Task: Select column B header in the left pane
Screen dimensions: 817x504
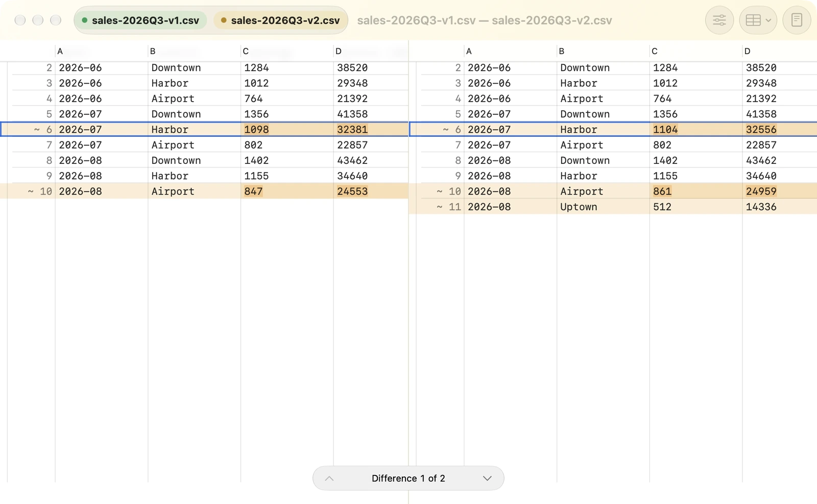Action: click(x=153, y=51)
